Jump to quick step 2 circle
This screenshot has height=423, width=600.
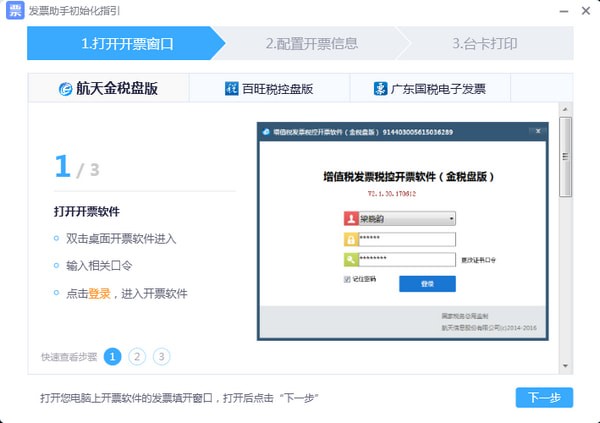[x=137, y=357]
